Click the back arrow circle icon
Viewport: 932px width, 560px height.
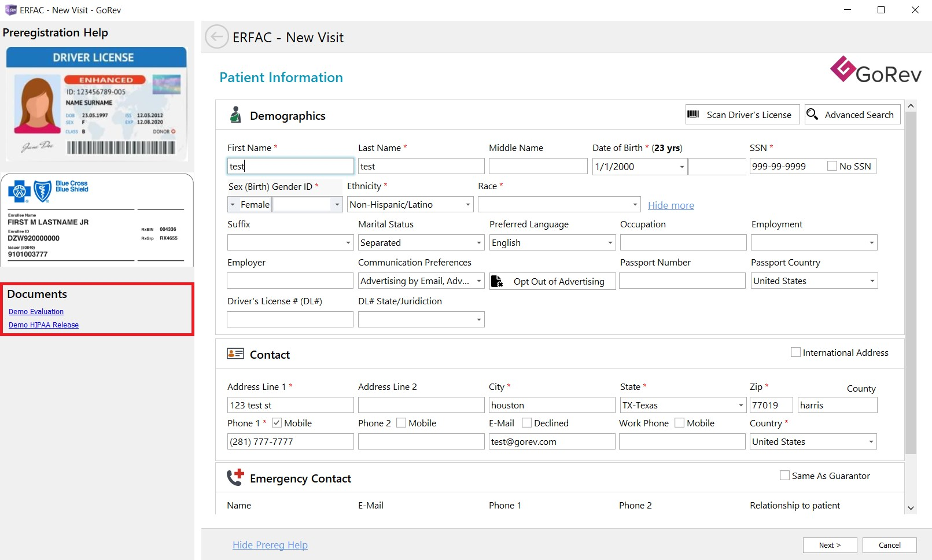216,37
